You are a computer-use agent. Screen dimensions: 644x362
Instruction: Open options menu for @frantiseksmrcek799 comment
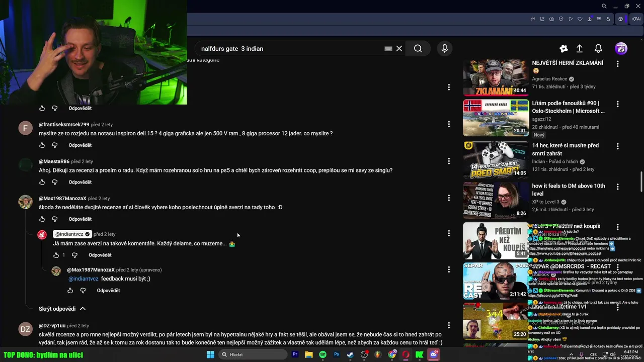(449, 124)
